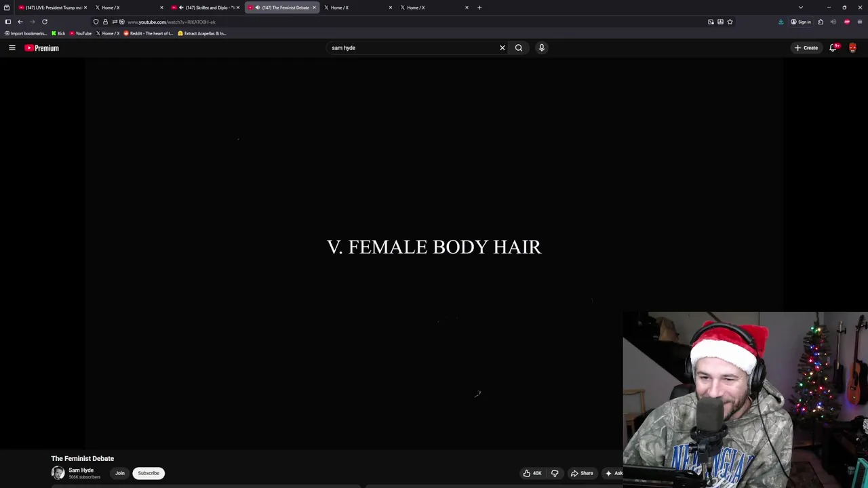
Task: Go forward one page
Action: click(x=33, y=22)
